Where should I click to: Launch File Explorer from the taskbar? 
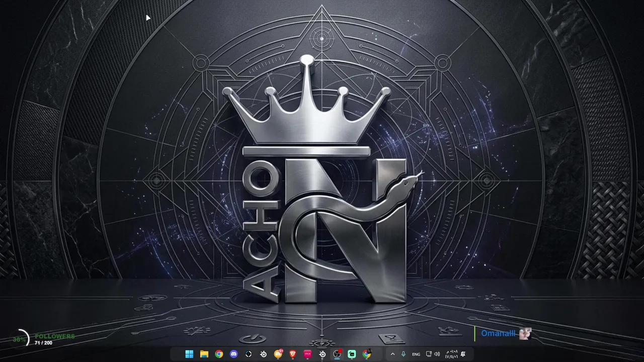[204, 354]
